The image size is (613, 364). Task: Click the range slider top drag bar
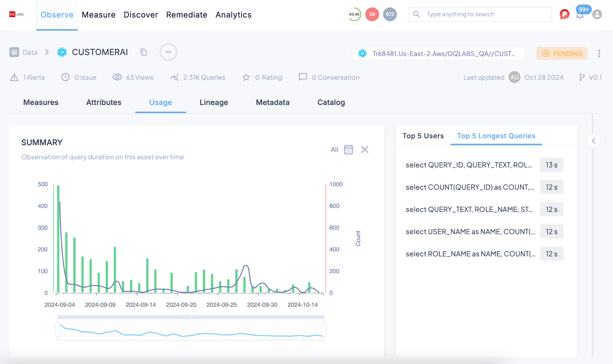[191, 317]
